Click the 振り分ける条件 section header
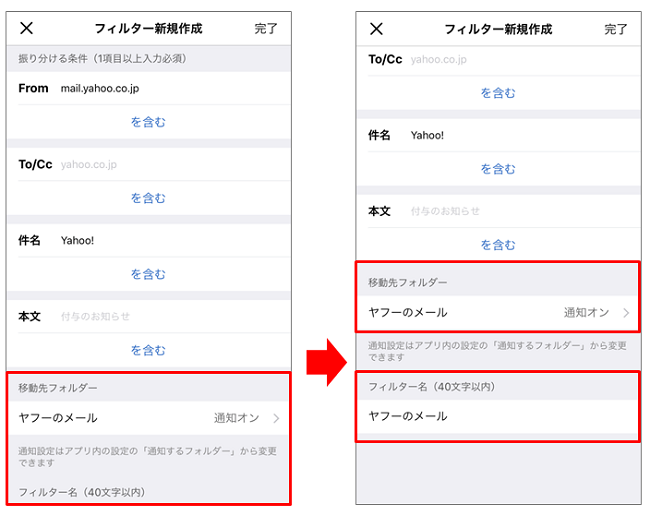Image resolution: width=650 pixels, height=516 pixels. [x=102, y=59]
